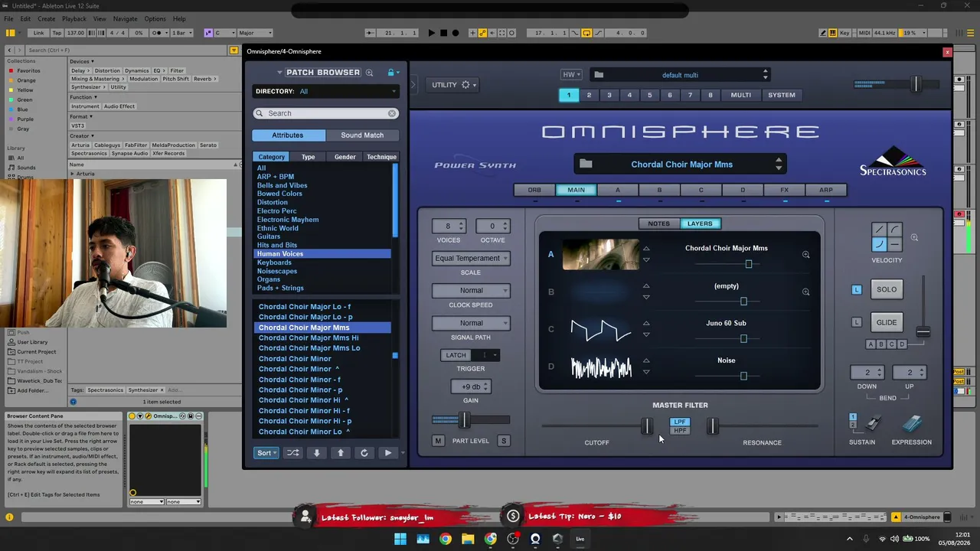Viewport: 980px width, 551px height.
Task: Step to the next patch with down arrow
Action: pos(316,452)
